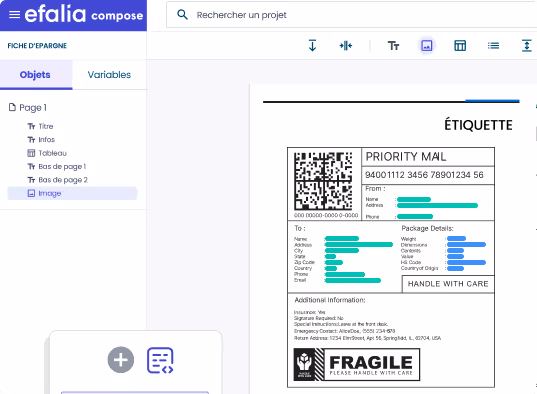537x394 pixels.
Task: Click the horizontal align/center toolbar icon
Action: [346, 45]
